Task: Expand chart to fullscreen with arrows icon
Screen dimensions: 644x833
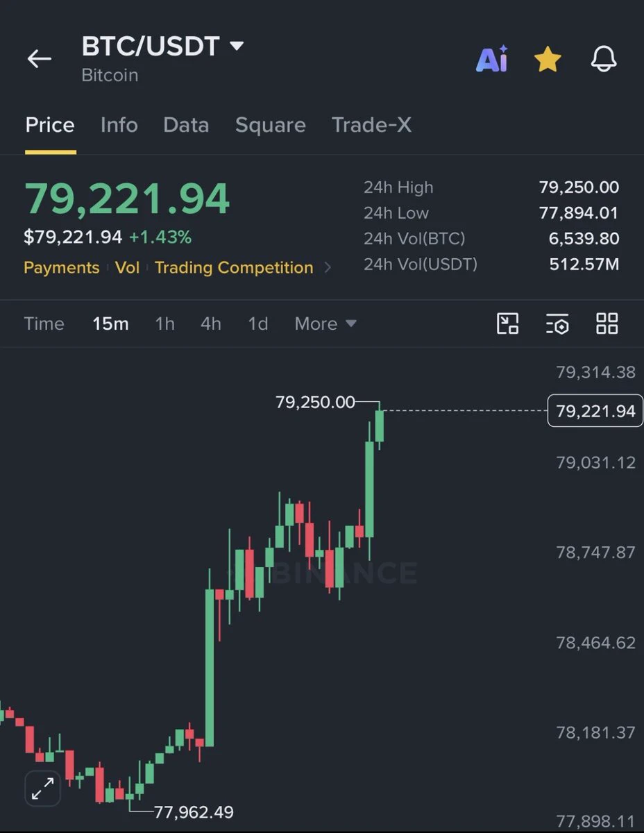Action: 43,789
